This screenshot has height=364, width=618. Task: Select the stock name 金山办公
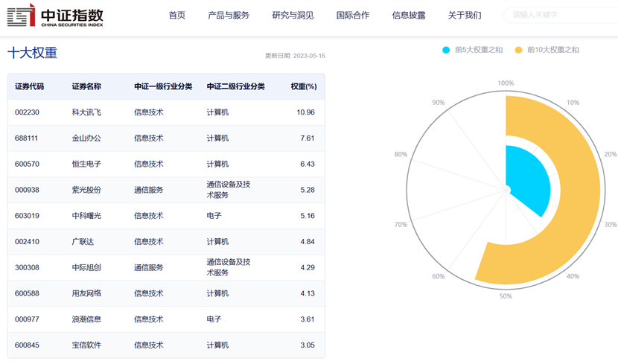click(x=86, y=138)
